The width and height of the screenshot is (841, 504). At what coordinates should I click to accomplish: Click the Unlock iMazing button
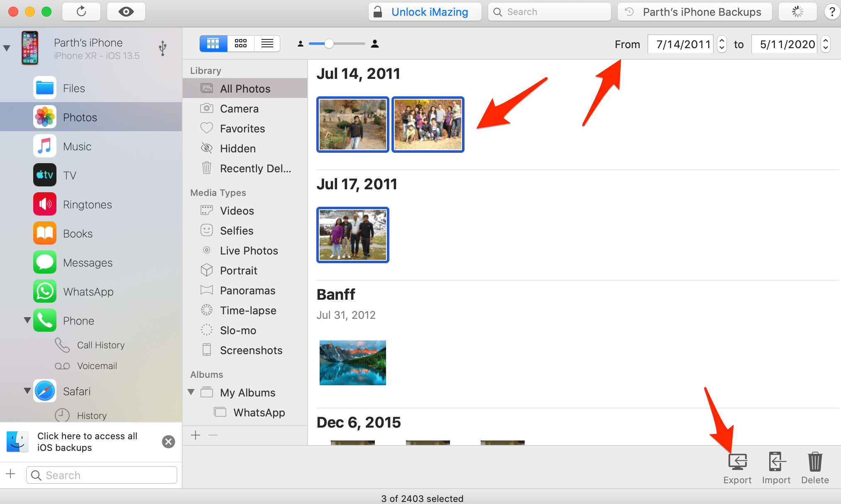[x=426, y=10]
